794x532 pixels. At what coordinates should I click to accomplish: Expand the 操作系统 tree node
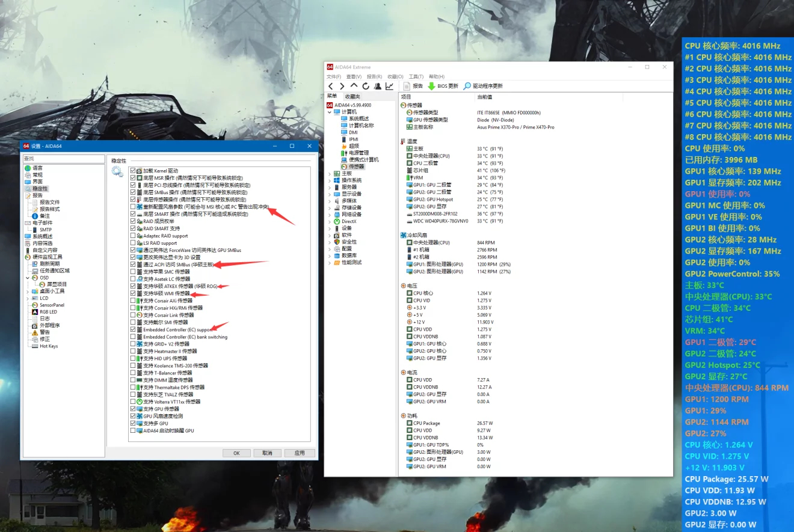coord(330,180)
